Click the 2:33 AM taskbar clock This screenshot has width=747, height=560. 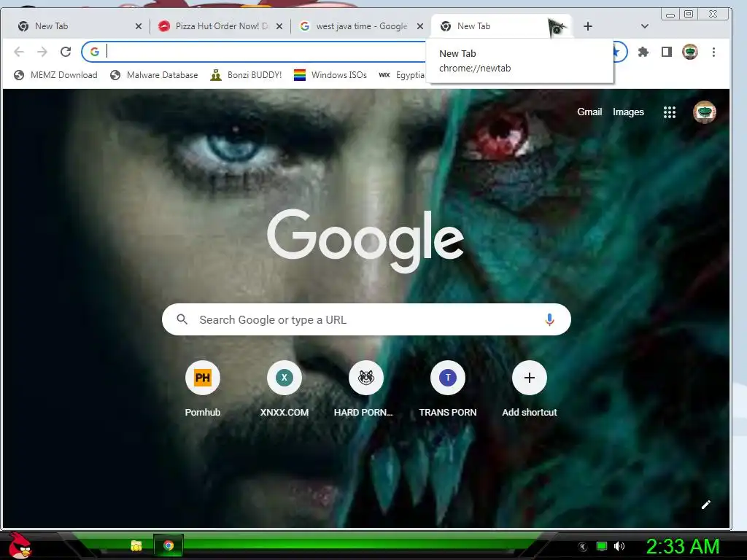click(x=683, y=547)
